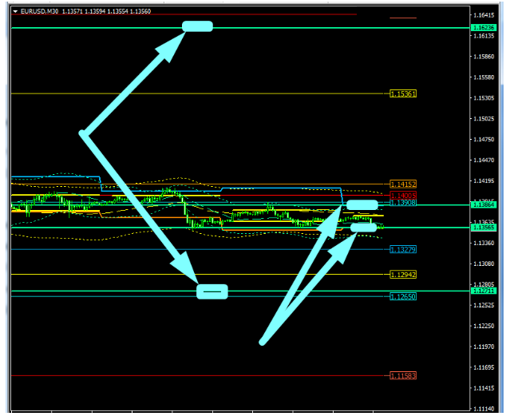This screenshot has height=420, width=510.
Task: Select the green 1.12711 price axis tag
Action: pos(484,291)
